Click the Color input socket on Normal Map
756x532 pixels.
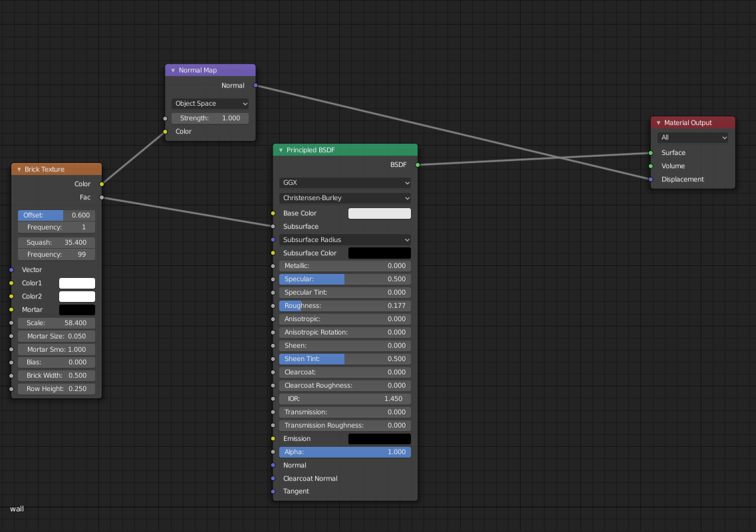point(164,132)
